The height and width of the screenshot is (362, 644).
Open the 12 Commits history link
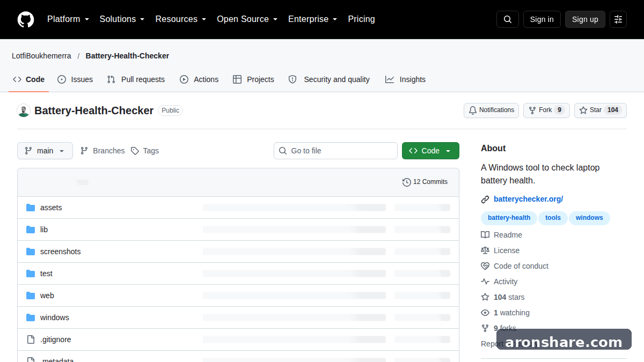(x=425, y=182)
